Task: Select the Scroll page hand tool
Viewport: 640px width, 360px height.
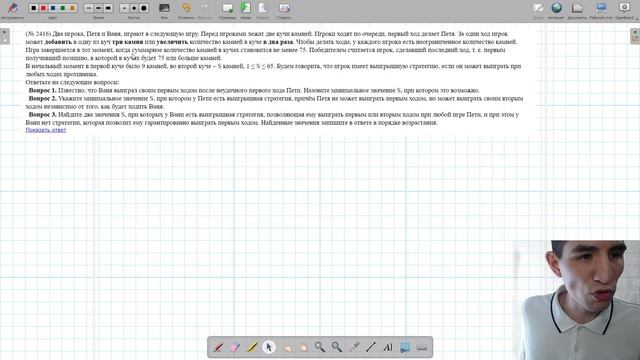Action: 303,347
